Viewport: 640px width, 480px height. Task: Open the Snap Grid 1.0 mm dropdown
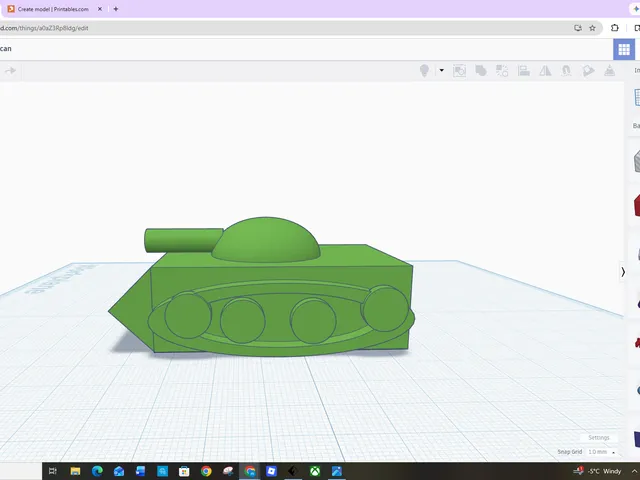tap(601, 452)
